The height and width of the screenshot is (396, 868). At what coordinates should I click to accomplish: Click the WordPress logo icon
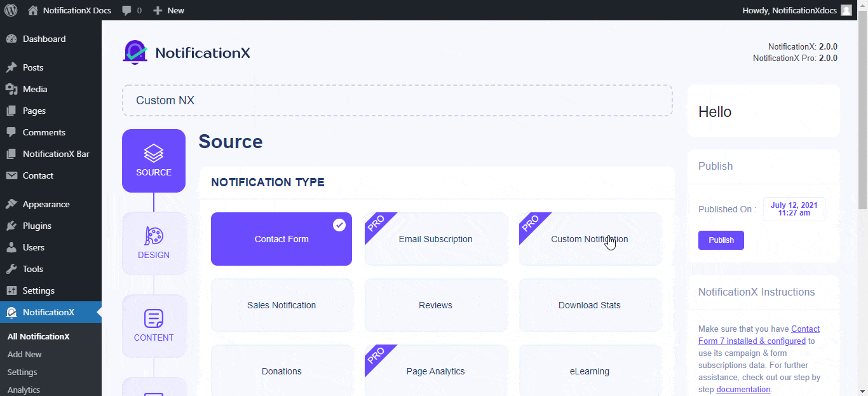[11, 10]
